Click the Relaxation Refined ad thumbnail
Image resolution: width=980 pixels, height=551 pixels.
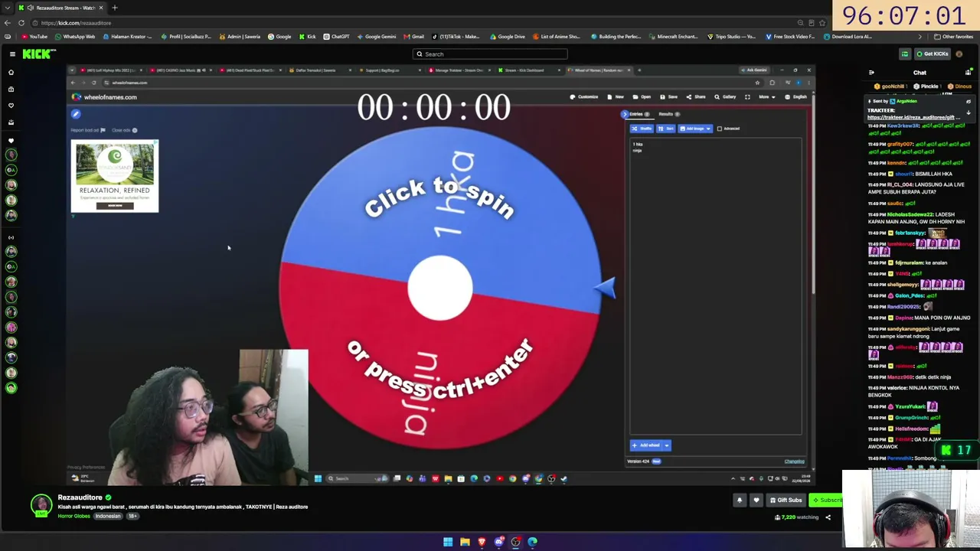pyautogui.click(x=115, y=176)
